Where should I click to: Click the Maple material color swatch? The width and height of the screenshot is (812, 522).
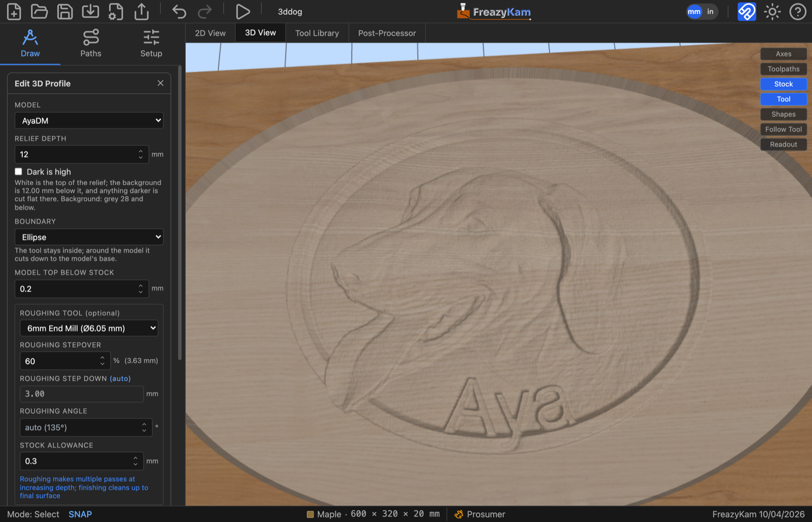[310, 514]
